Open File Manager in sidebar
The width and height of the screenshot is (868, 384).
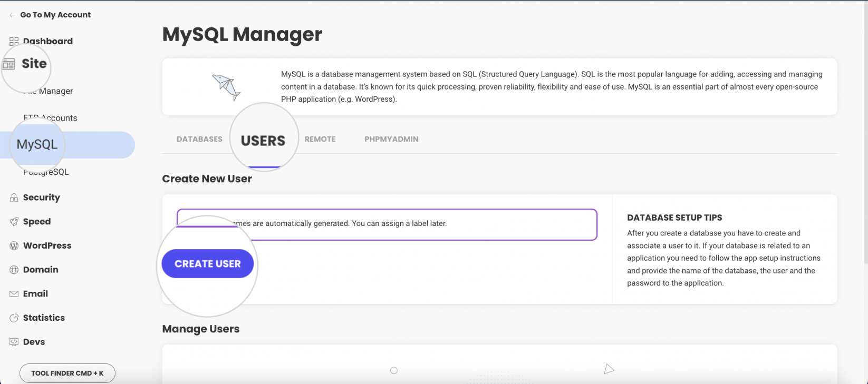(48, 91)
